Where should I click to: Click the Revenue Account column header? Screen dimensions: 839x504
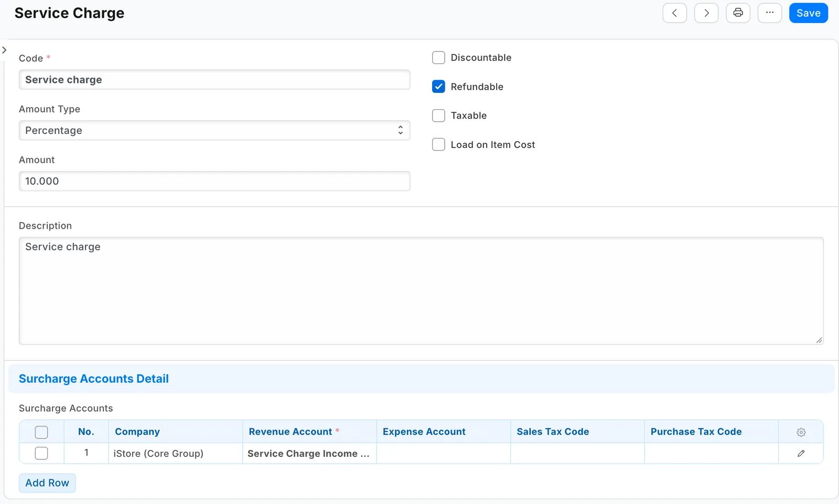click(309, 432)
